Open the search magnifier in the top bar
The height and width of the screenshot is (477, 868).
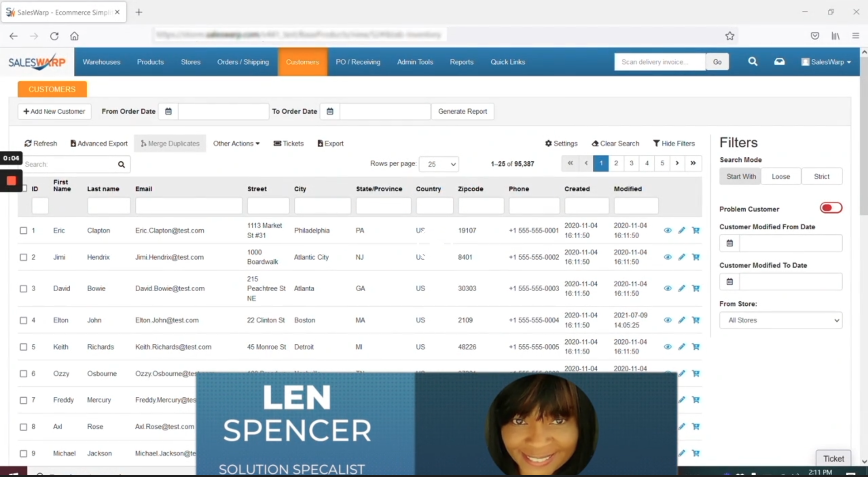753,62
